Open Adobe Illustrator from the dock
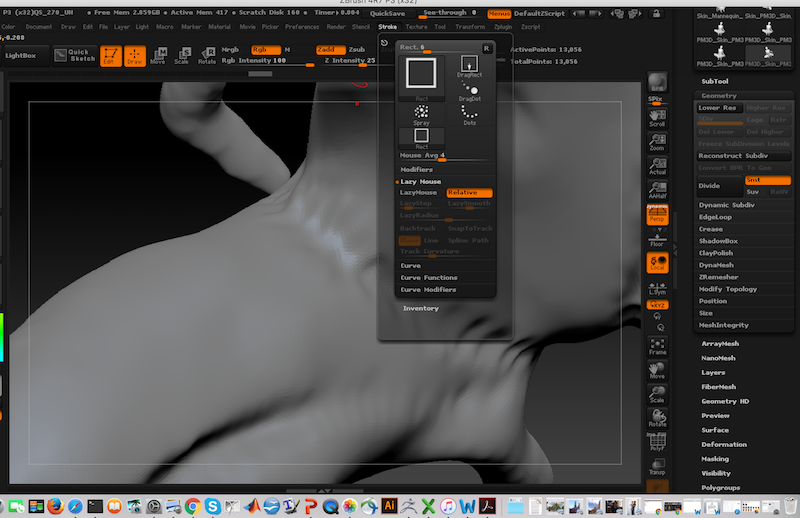The height and width of the screenshot is (518, 800). [389, 506]
